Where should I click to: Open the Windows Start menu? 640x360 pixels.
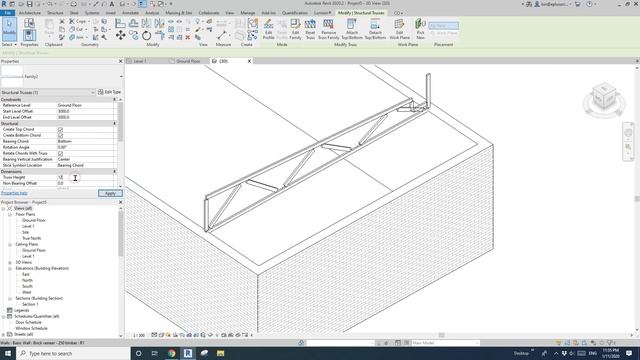8,353
